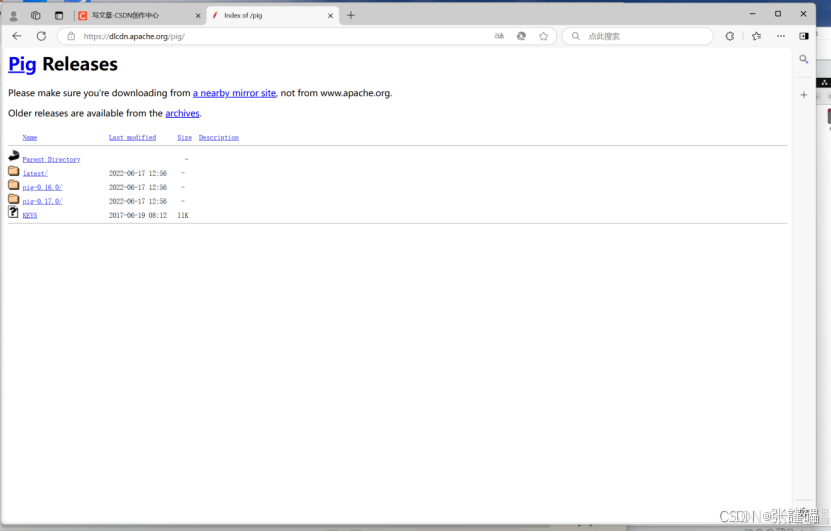Reload the page with the refresh icon
The height and width of the screenshot is (532, 831).
coord(41,36)
